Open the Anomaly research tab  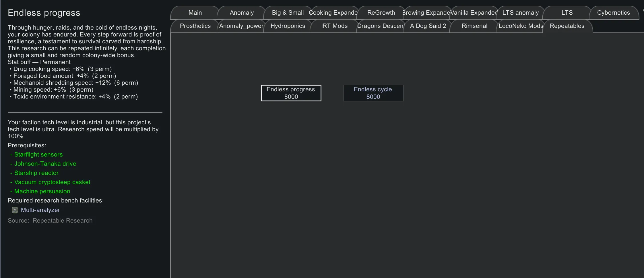point(242,13)
